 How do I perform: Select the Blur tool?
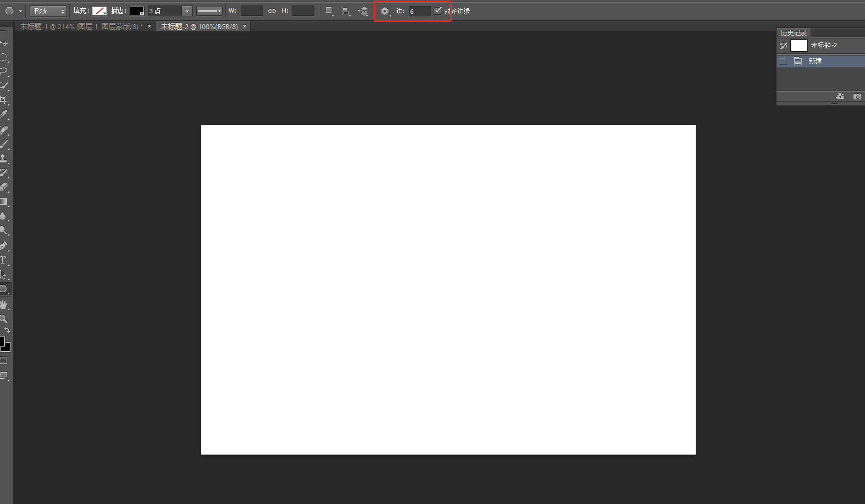(4, 216)
